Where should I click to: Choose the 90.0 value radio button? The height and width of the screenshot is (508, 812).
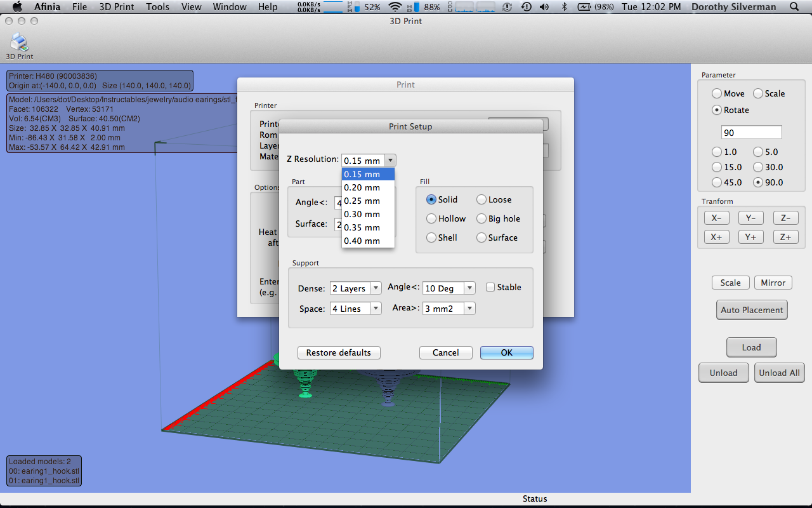757,182
